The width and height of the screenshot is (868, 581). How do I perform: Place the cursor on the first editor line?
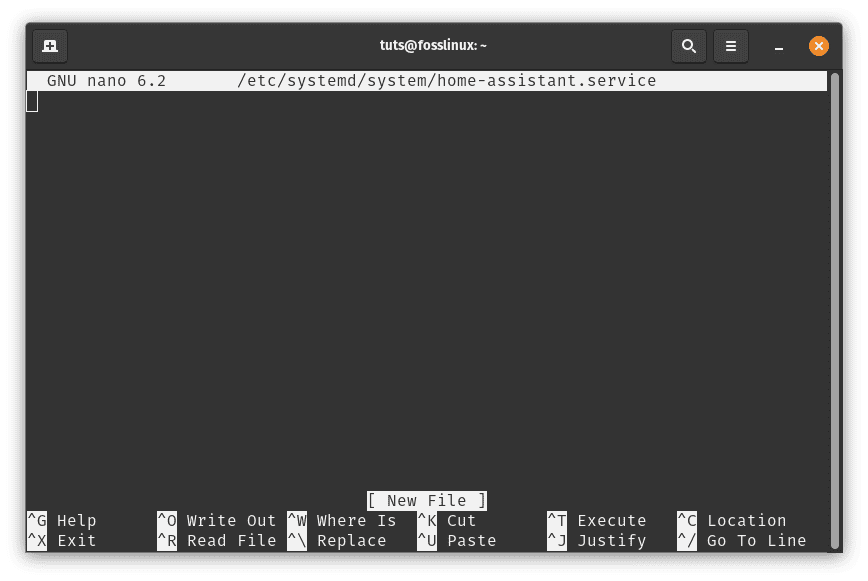coord(426,101)
